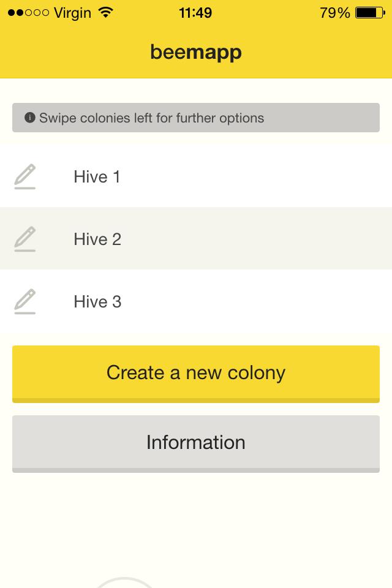
Task: Tap the signal strength dots
Action: click(28, 12)
